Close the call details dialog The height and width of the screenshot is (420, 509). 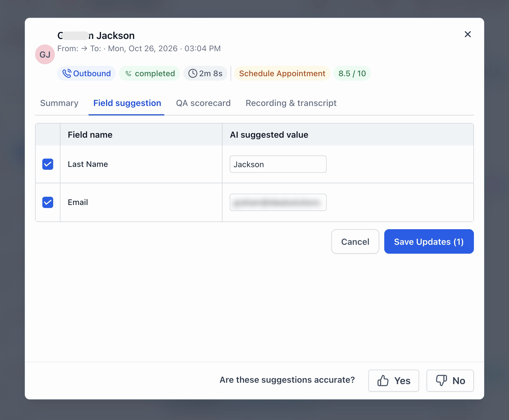pyautogui.click(x=468, y=34)
